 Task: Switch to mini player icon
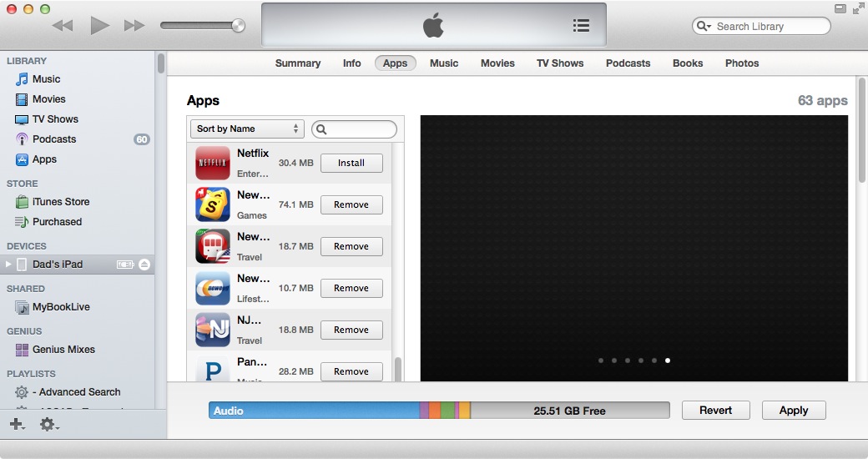click(x=840, y=9)
